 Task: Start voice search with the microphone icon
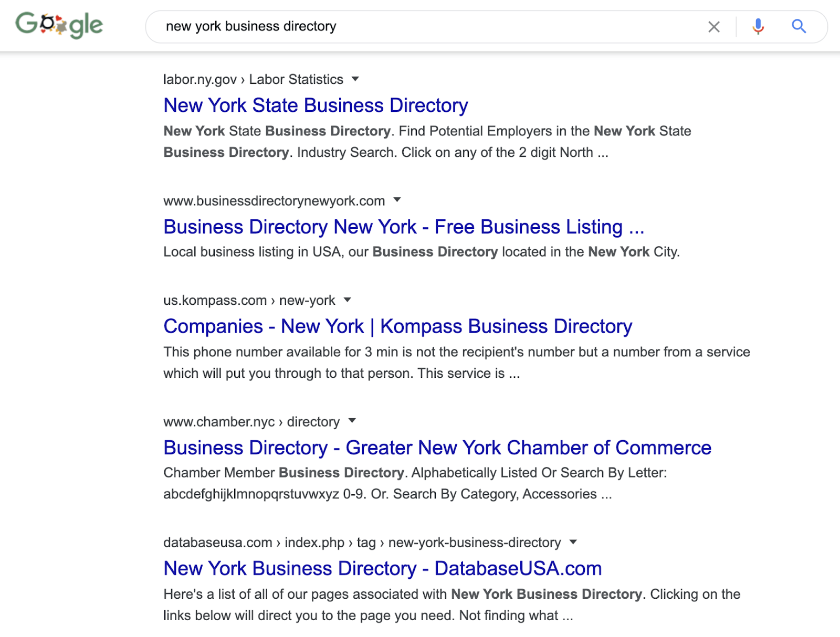pos(758,26)
